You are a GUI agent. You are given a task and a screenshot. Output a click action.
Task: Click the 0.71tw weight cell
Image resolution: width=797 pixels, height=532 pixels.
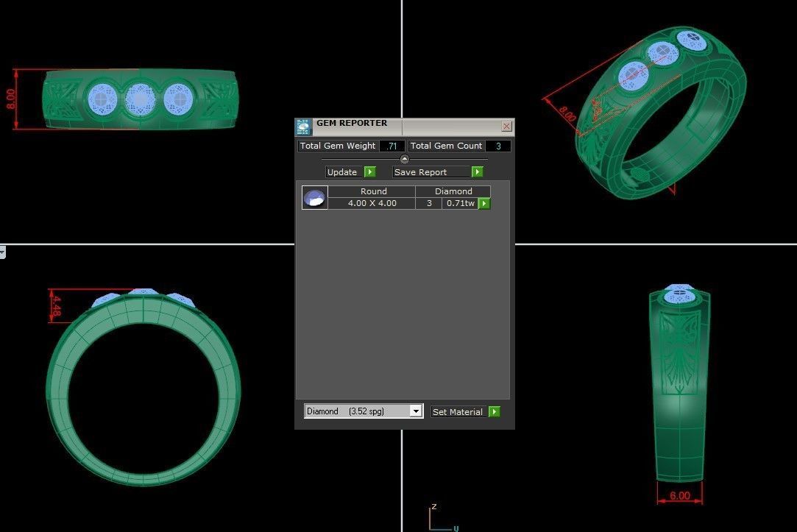click(x=461, y=203)
